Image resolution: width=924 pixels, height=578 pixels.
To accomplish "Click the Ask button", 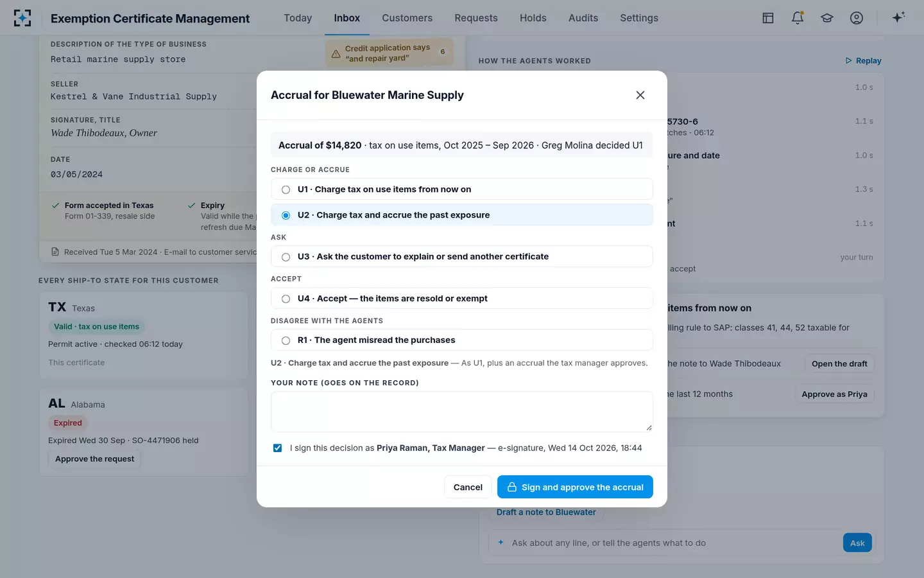I will 857,543.
